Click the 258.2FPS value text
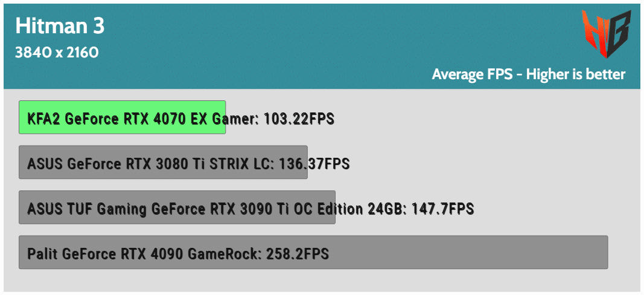The height and width of the screenshot is (295, 644). pyautogui.click(x=298, y=254)
